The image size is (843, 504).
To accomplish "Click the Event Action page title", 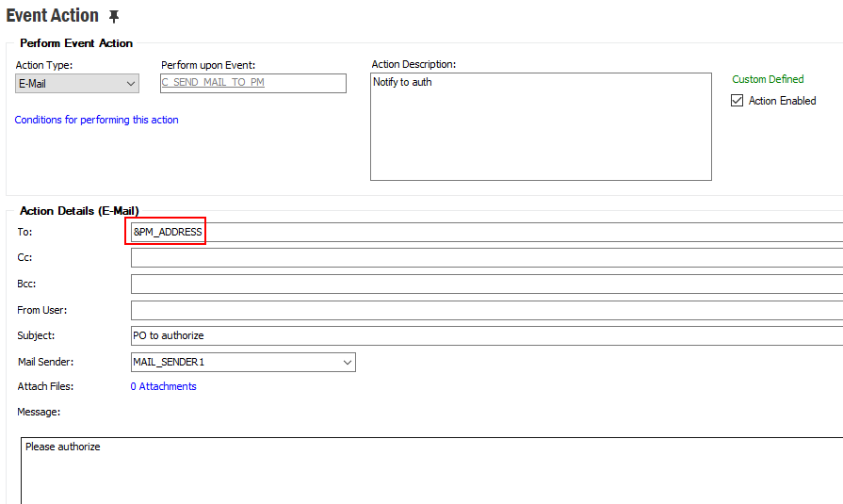I will point(52,16).
